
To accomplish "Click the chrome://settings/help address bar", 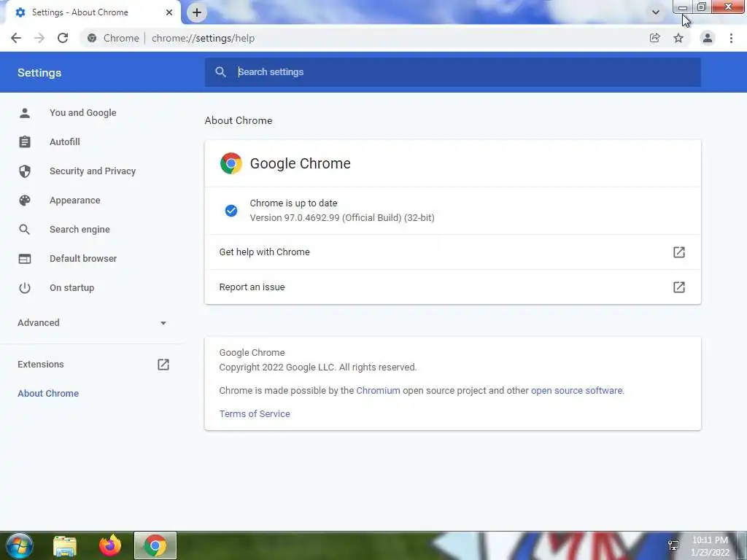I will [203, 38].
